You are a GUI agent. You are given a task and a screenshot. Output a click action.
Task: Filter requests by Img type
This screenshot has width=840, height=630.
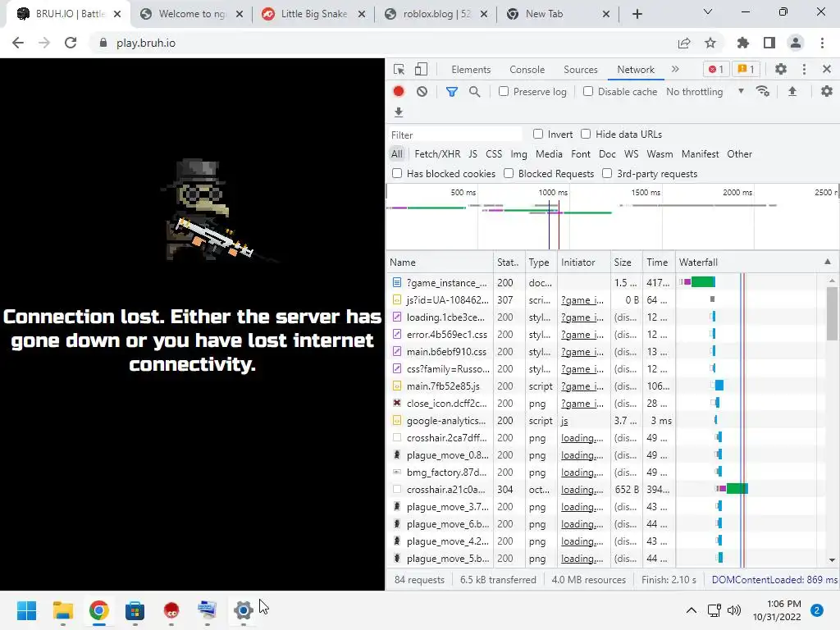pos(518,154)
